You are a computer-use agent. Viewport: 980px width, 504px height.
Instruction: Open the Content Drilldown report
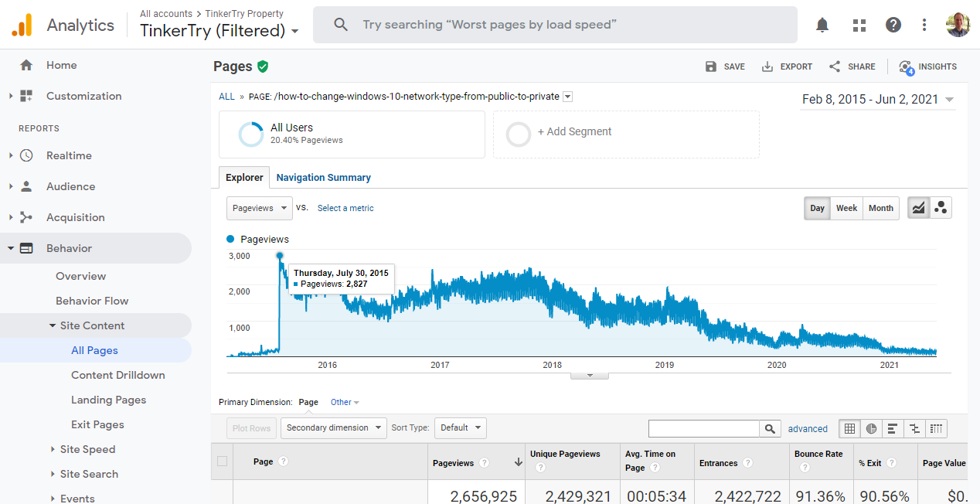118,375
